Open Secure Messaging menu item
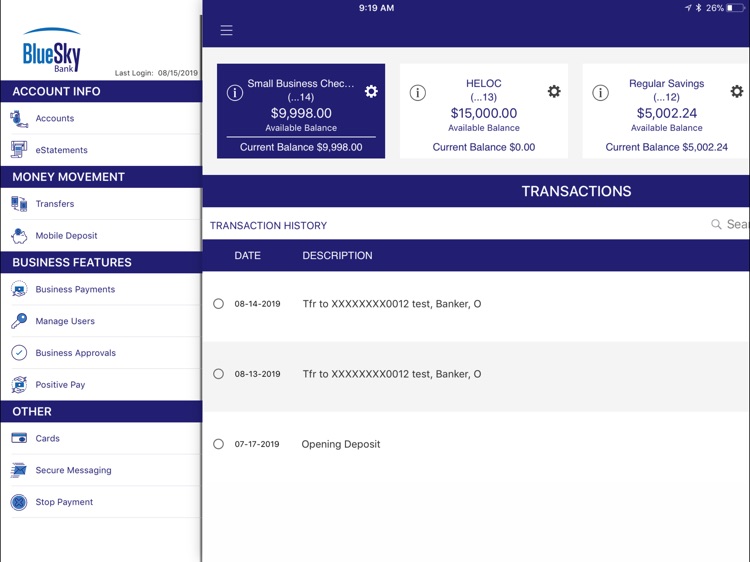This screenshot has width=750, height=562. point(101,470)
